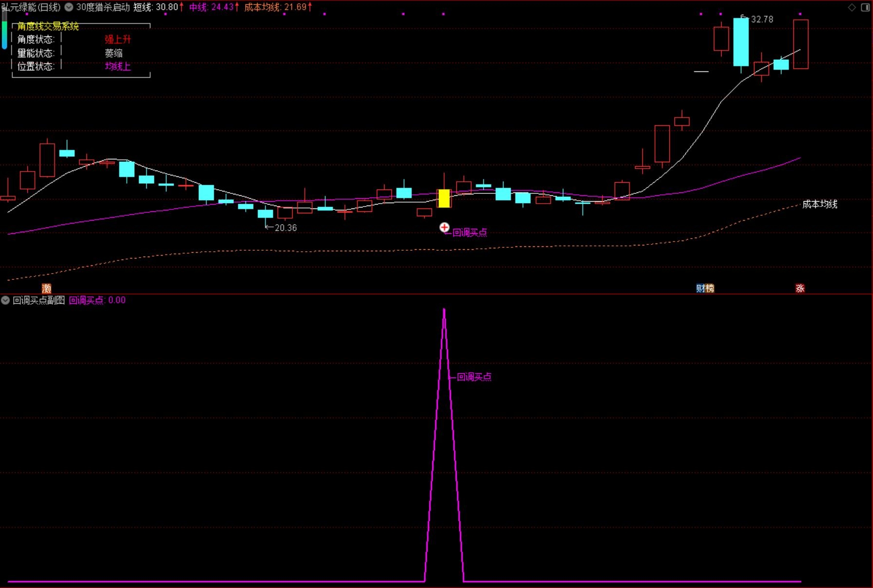Viewport: 873px width, 588px height.
Task: Click the 财榜 badge
Action: [705, 288]
